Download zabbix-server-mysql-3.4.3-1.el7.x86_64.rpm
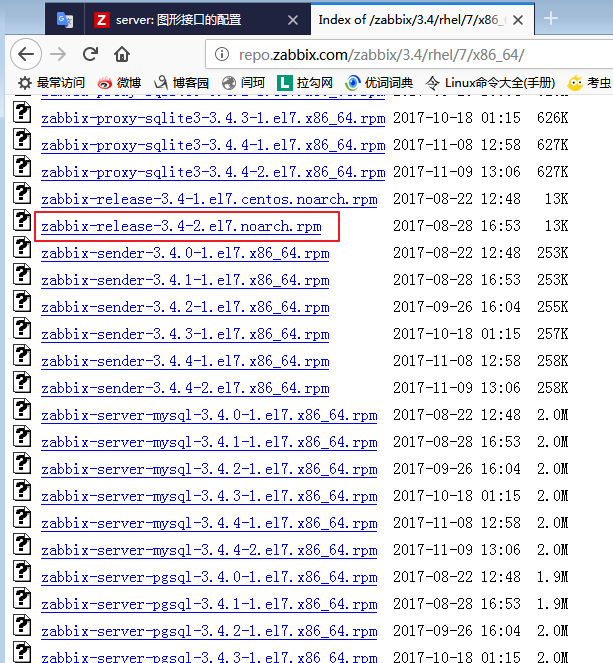This screenshot has width=613, height=663. (209, 496)
